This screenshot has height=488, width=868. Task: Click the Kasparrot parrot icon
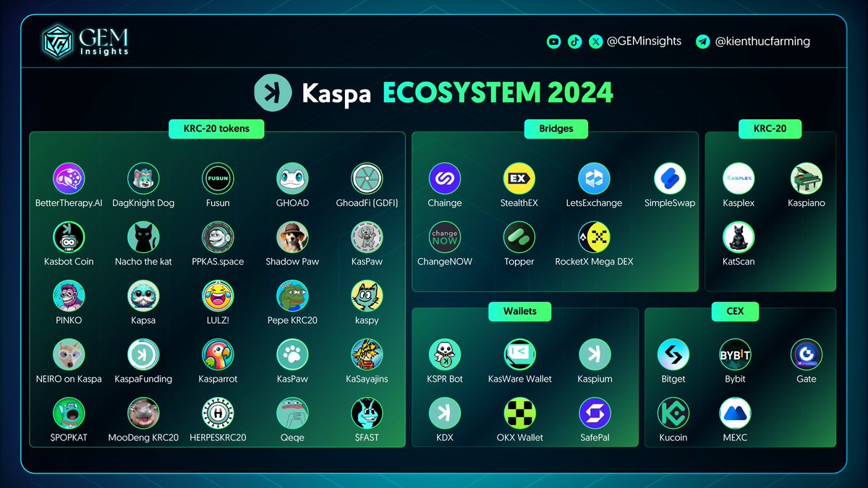pyautogui.click(x=218, y=354)
